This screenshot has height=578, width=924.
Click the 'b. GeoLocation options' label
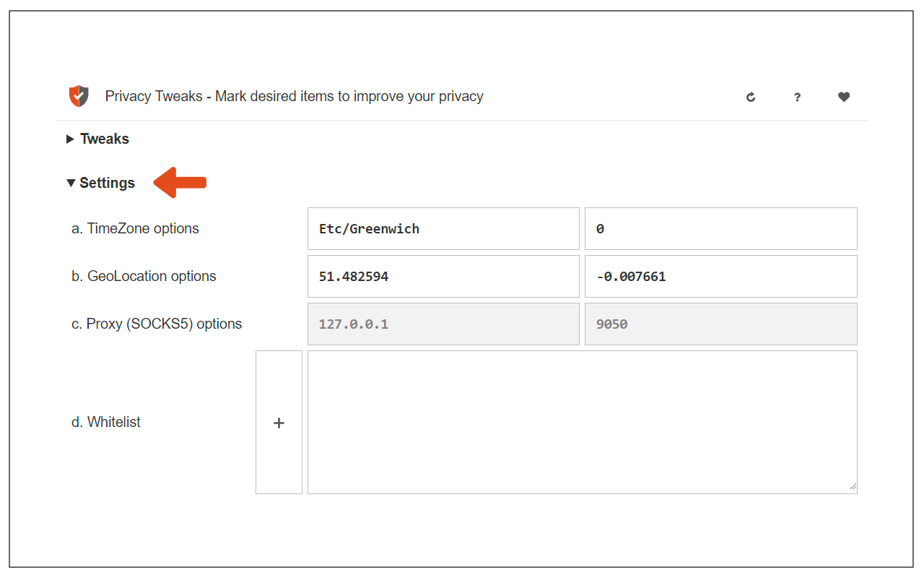click(144, 276)
